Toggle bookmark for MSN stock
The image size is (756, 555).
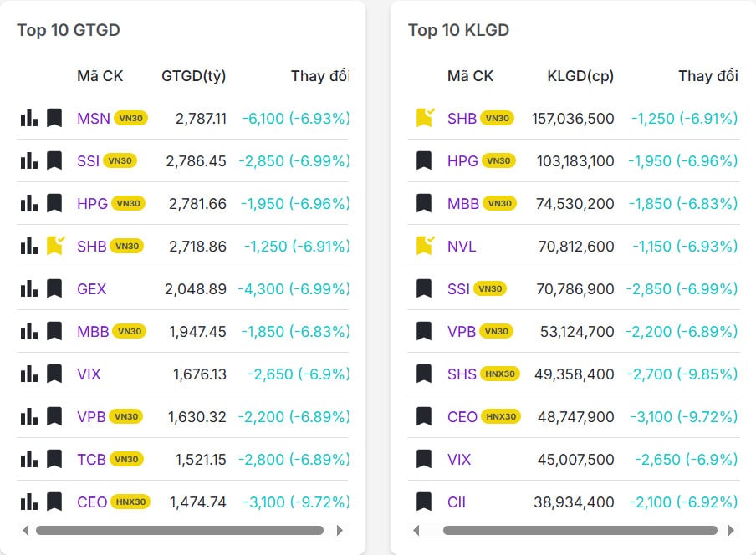54,118
